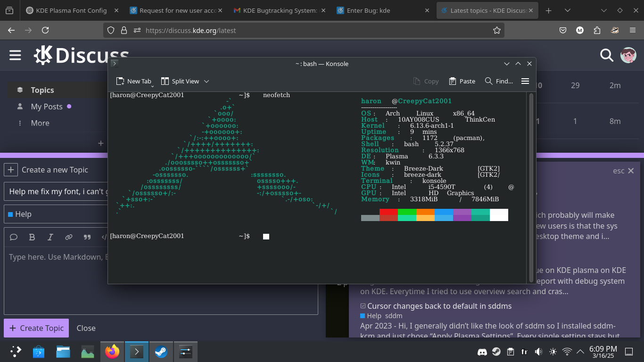Open 'Cursor changes back to default in sddms' topic
Image resolution: width=644 pixels, height=362 pixels.
pos(439,306)
